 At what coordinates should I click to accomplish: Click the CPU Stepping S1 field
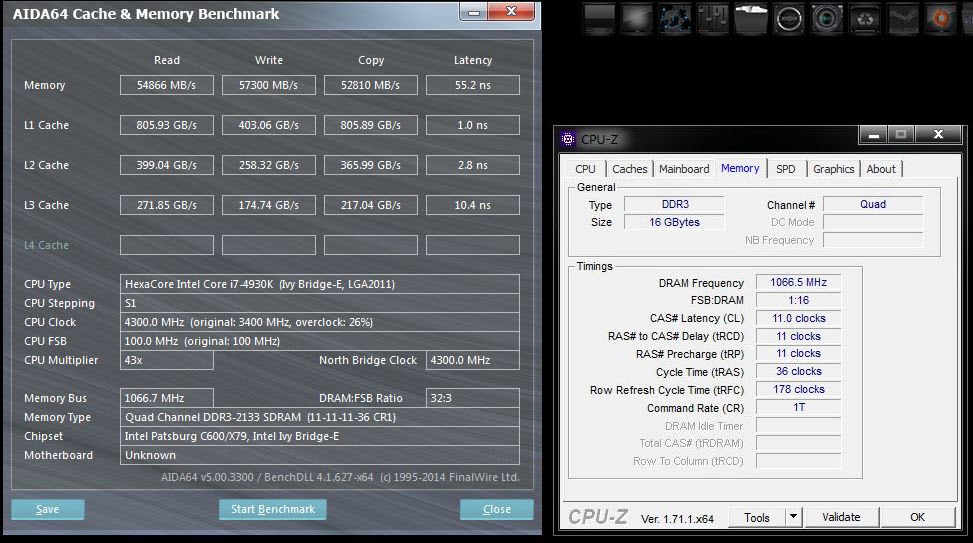[320, 303]
